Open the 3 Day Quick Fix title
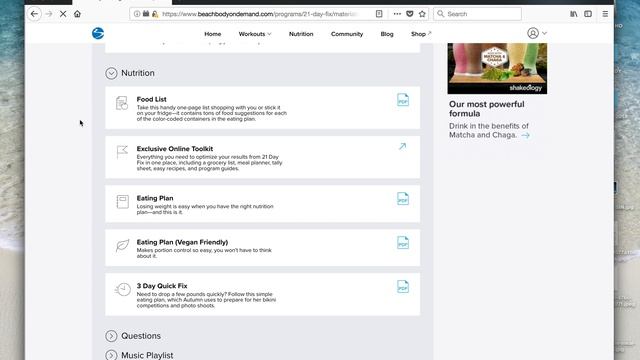Screen dimensions: 640x360 pos(162,286)
